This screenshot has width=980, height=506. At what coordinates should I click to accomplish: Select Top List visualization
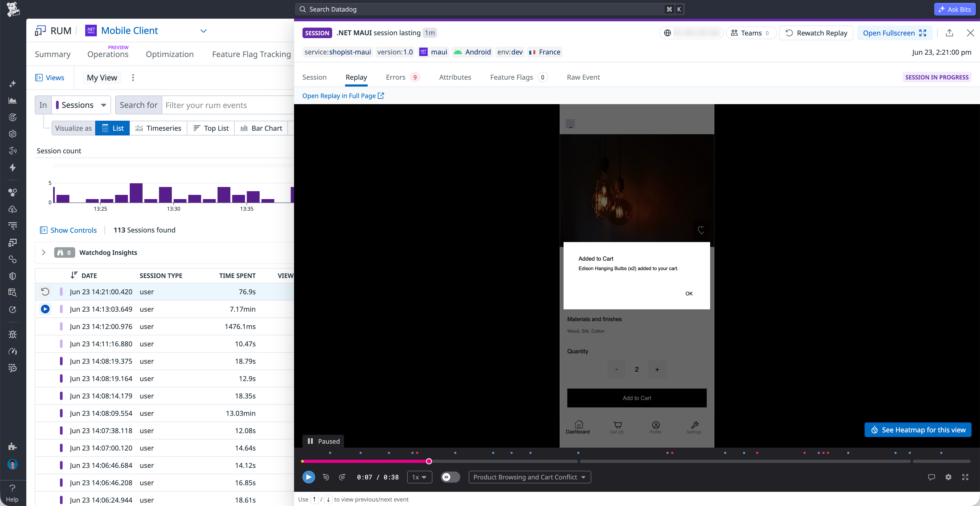211,128
